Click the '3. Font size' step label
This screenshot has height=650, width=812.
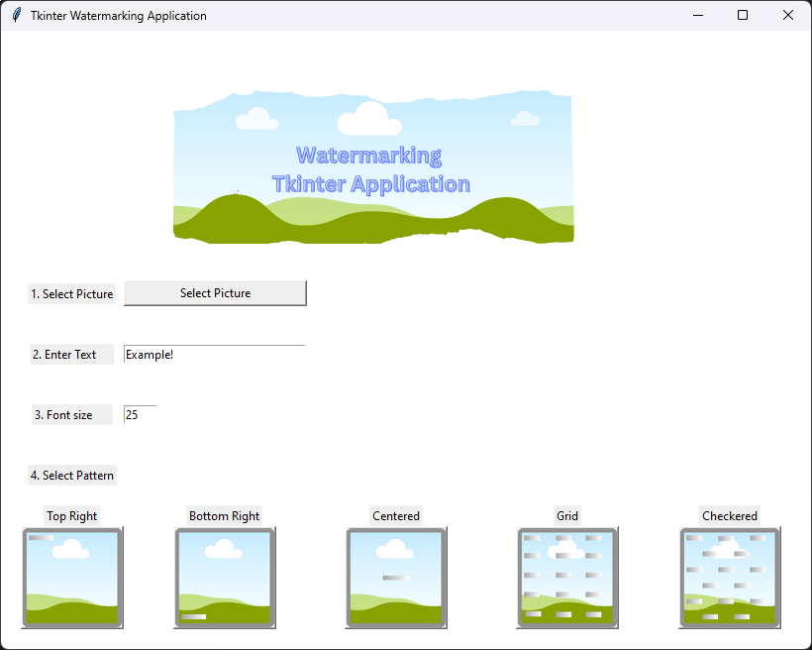(71, 414)
